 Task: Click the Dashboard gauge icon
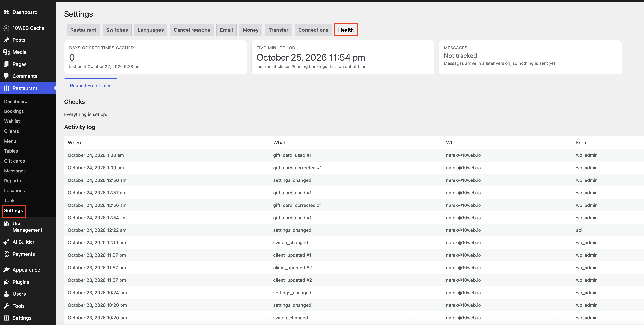tap(6, 12)
